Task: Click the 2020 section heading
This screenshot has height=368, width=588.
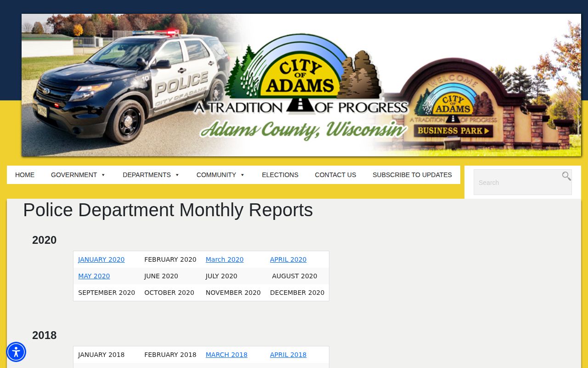Action: click(x=44, y=240)
